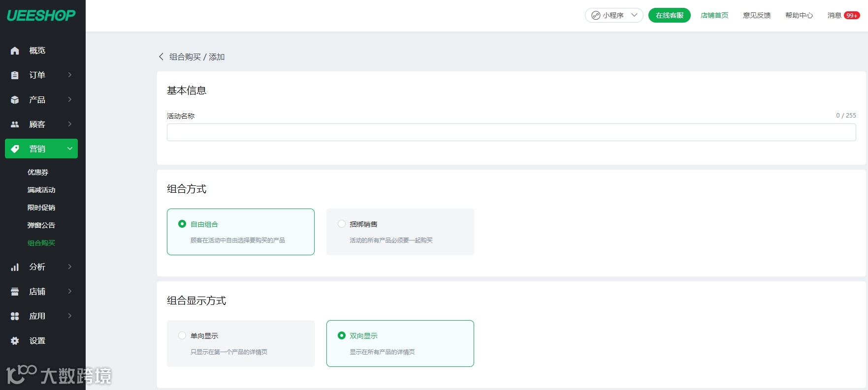Viewport: 868px width, 390px height.
Task: Click the home icon beside 概览
Action: [x=15, y=51]
